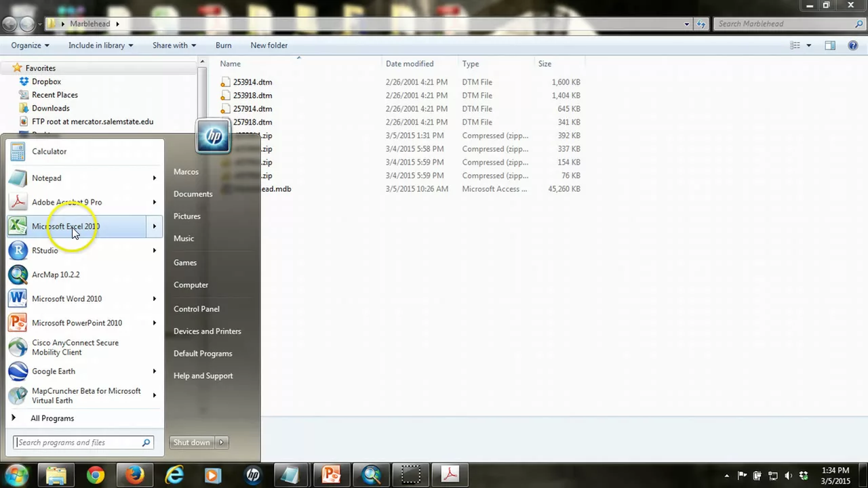Open Devices and Printers
This screenshot has width=868, height=488.
pyautogui.click(x=208, y=331)
